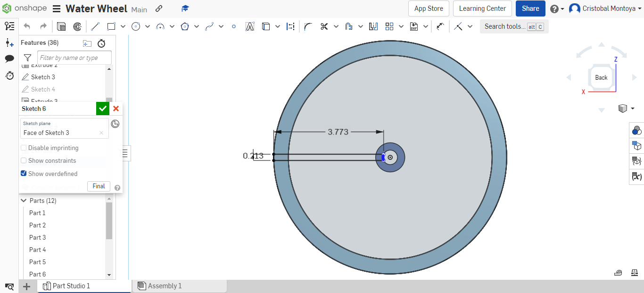644x293 pixels.
Task: Filter features by name field
Action: point(74,58)
